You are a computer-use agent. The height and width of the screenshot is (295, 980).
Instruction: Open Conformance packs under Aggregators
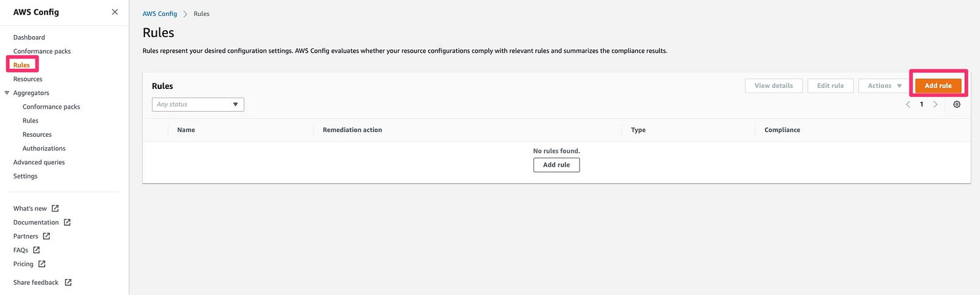[x=51, y=107]
